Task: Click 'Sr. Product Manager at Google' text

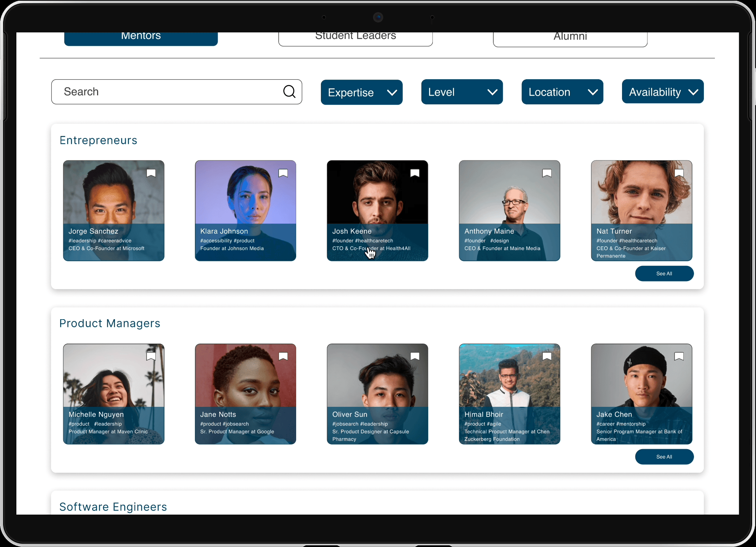Action: 237,432
